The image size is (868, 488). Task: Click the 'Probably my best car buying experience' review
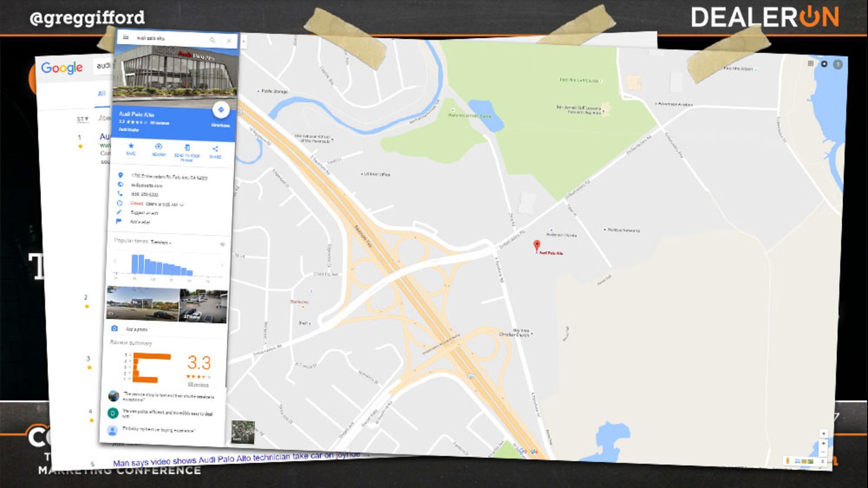pyautogui.click(x=159, y=430)
